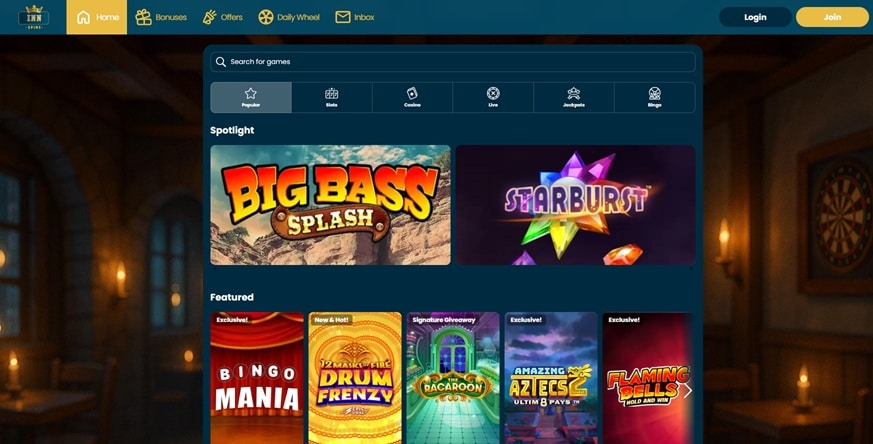Focus the Search for games field
Viewport: 873px width, 444px height.
(453, 62)
